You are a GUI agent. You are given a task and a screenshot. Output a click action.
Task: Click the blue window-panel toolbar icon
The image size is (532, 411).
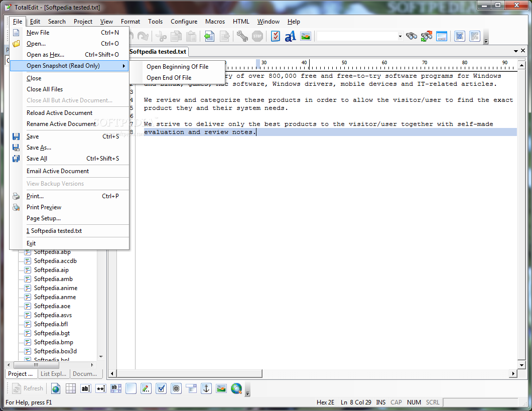click(442, 36)
